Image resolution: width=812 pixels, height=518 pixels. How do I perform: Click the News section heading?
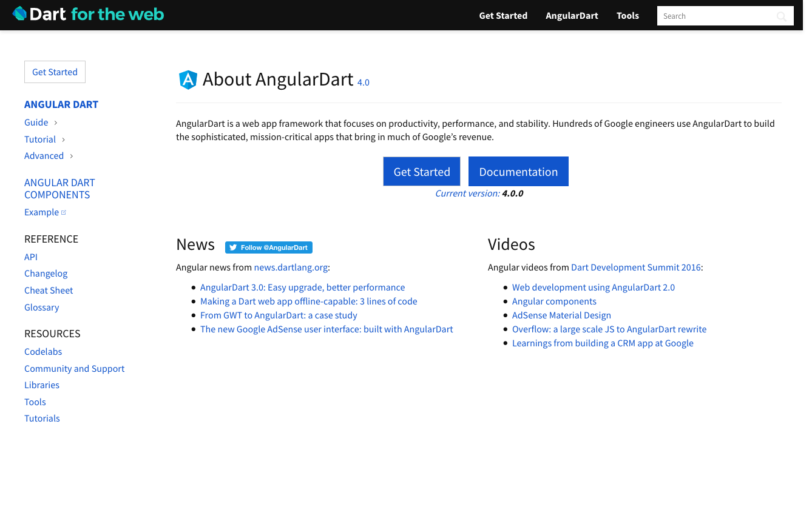click(x=195, y=244)
